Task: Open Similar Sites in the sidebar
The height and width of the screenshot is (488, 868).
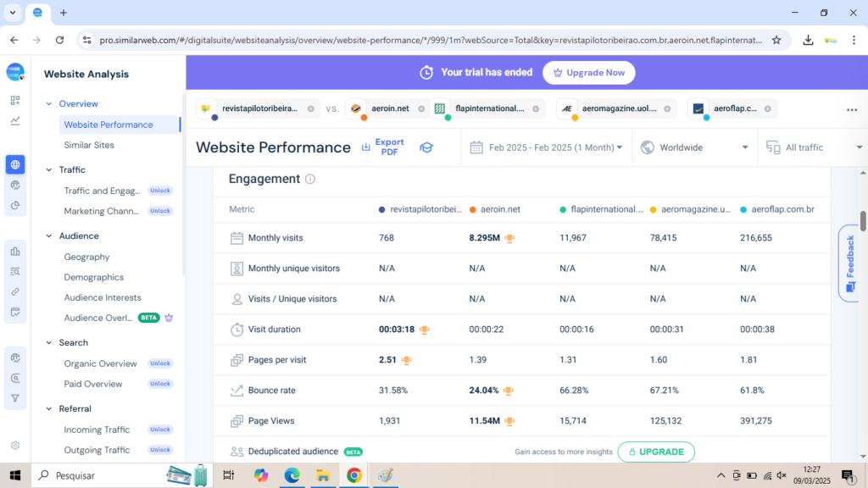Action: (89, 145)
